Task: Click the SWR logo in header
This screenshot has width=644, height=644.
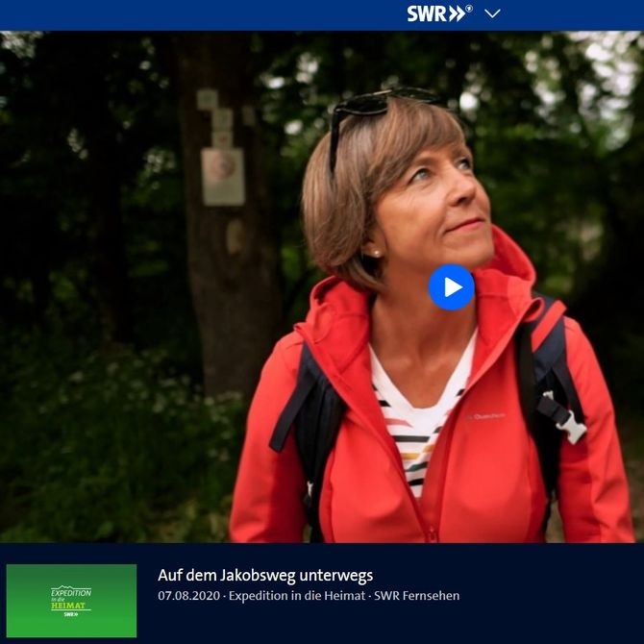Action: 439,13
